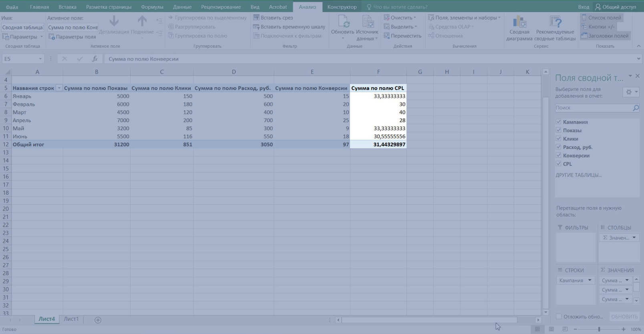Click Сводная диаграмма pivot chart icon
This screenshot has width=644, height=334.
[x=519, y=22]
